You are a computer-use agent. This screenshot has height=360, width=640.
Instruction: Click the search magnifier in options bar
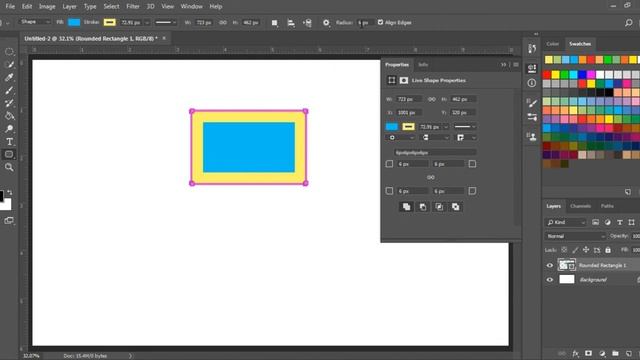[x=629, y=23]
